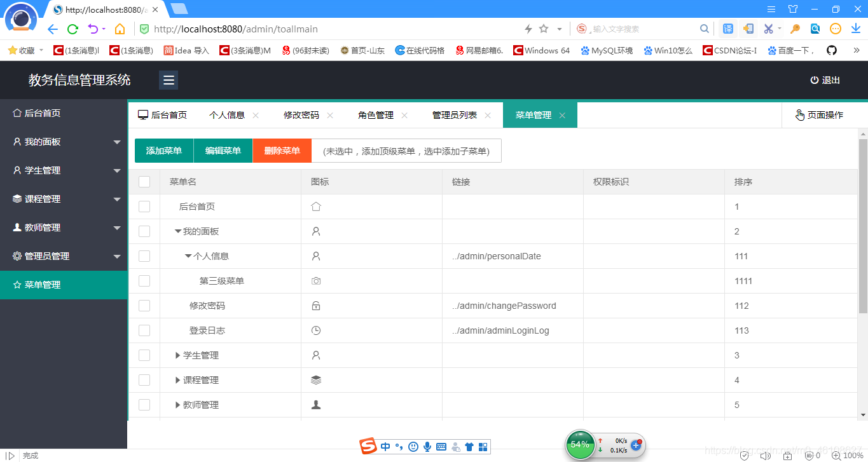The height and width of the screenshot is (462, 868).
Task: Open the 页面操作 menu
Action: (819, 115)
